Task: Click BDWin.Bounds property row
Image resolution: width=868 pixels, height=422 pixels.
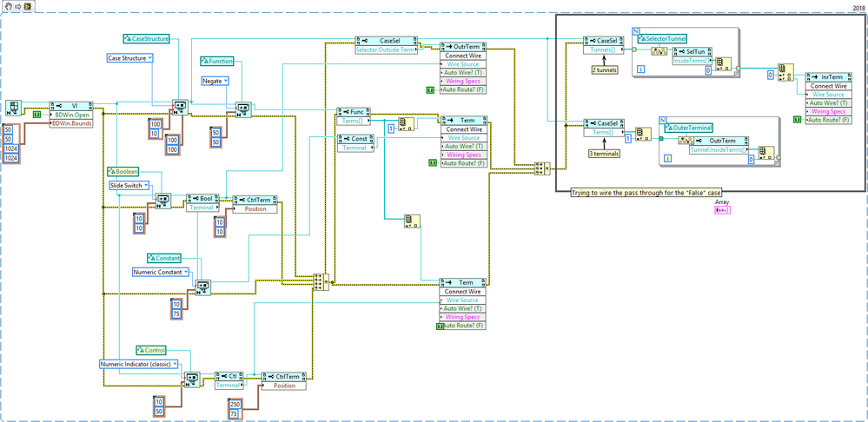Action: (x=71, y=123)
